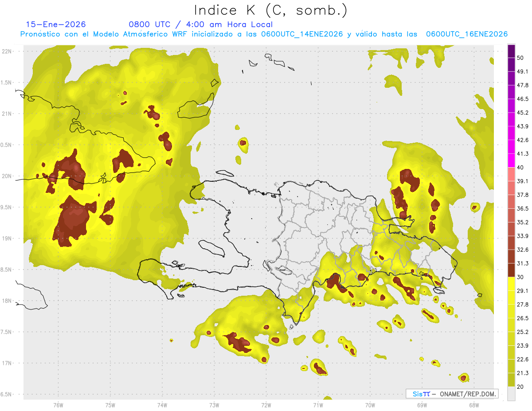532x411 pixels.
Task: Click the '17N' latitude label
Action: coord(7,363)
